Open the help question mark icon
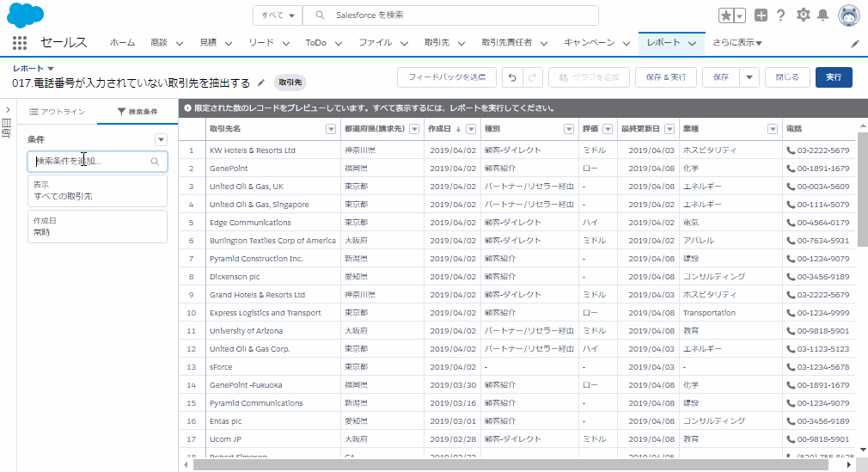Image resolution: width=868 pixels, height=472 pixels. tap(780, 15)
